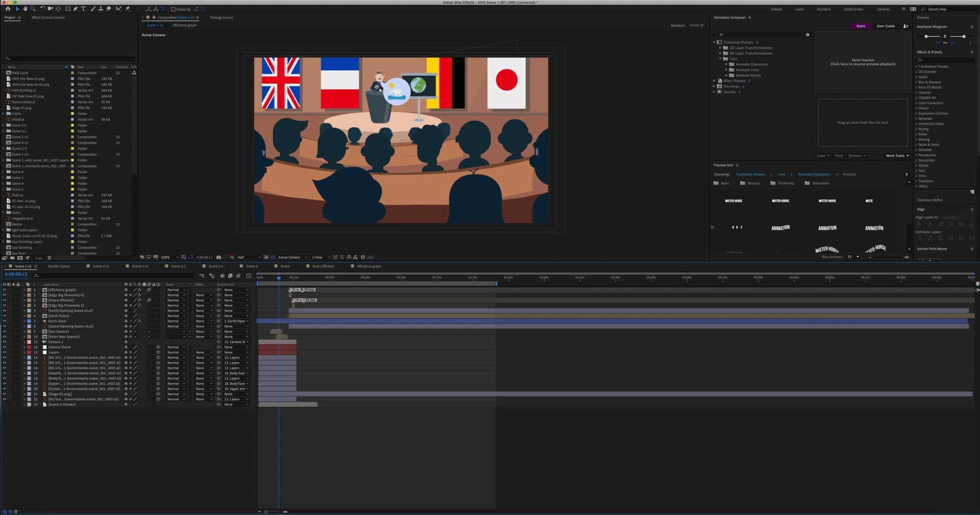Click the purple Store button

point(860,26)
